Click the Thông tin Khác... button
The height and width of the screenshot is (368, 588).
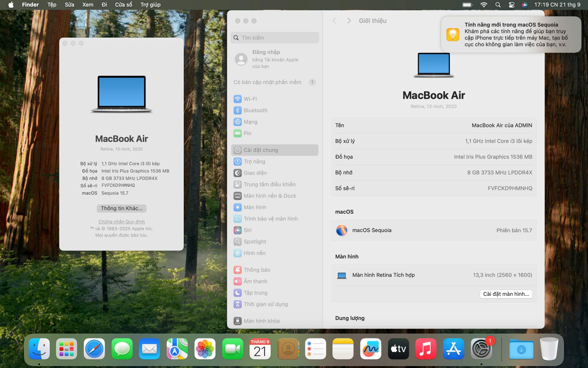pos(121,208)
